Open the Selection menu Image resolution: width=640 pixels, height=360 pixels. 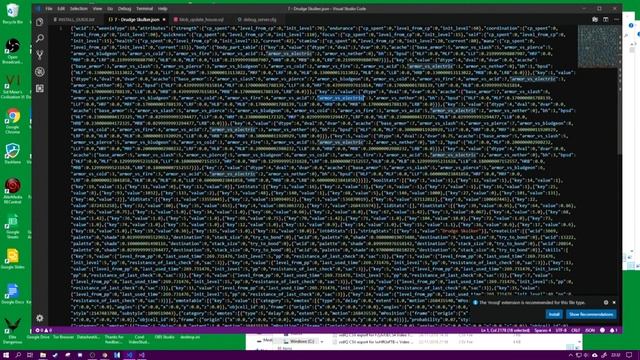[79, 9]
